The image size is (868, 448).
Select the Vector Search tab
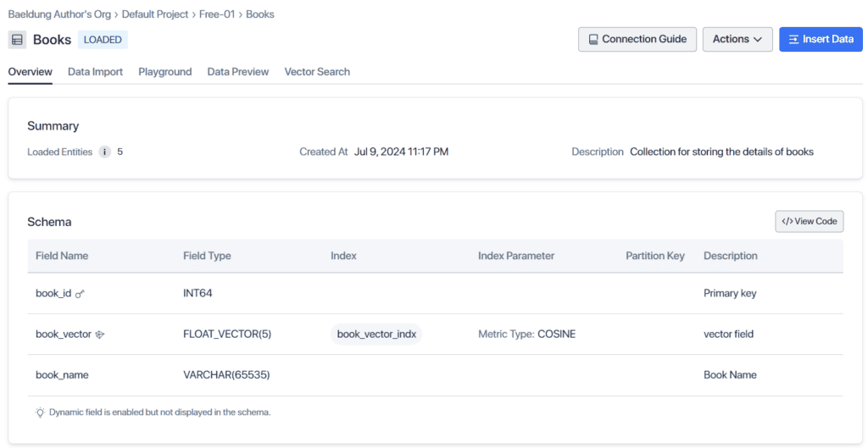click(317, 72)
